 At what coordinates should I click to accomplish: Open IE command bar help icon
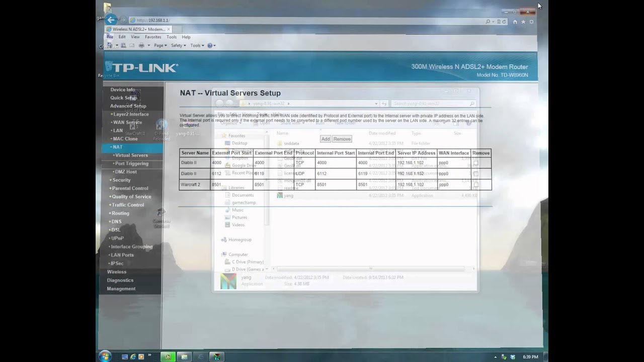point(210,45)
